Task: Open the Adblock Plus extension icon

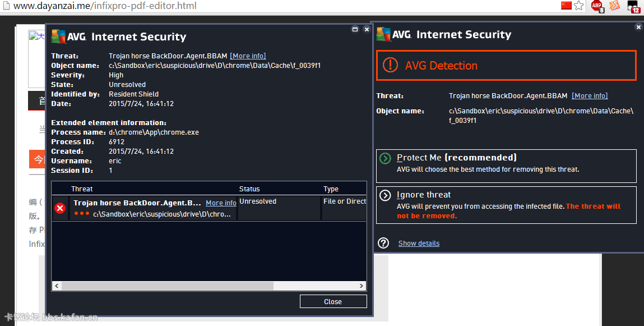Action: pos(597,6)
